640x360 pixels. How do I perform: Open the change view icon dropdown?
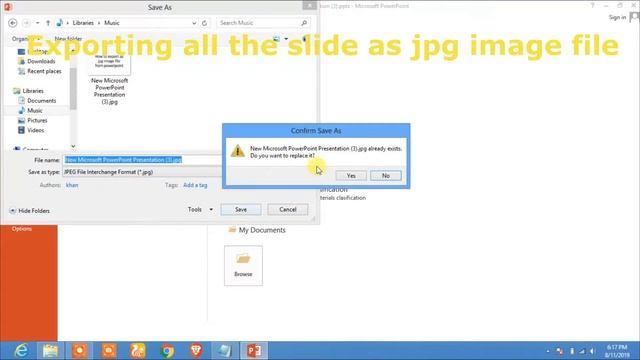click(x=286, y=39)
